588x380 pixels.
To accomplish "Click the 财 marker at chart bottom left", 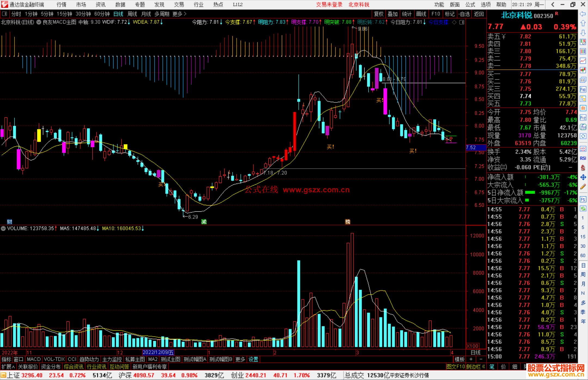I will pos(10,222).
